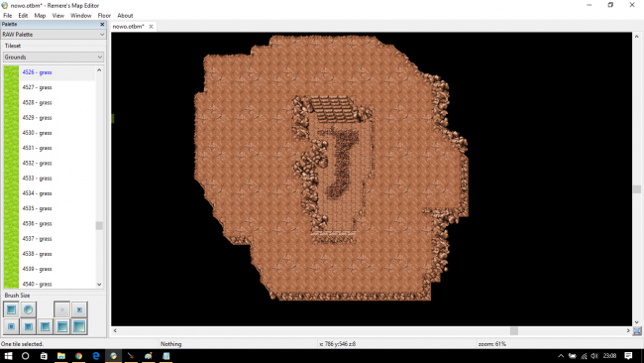The height and width of the screenshot is (363, 644).
Task: Open File Explorer from the taskbar
Action: click(61, 356)
